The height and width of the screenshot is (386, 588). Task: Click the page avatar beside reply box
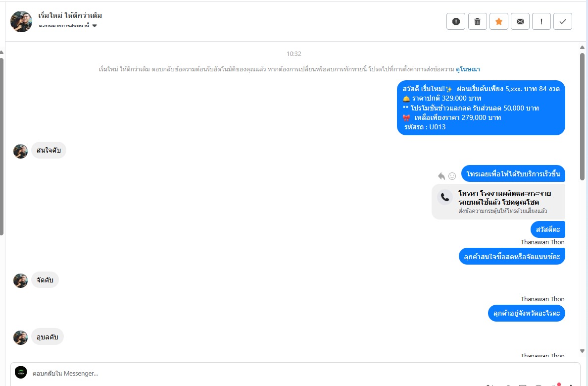pos(21,373)
